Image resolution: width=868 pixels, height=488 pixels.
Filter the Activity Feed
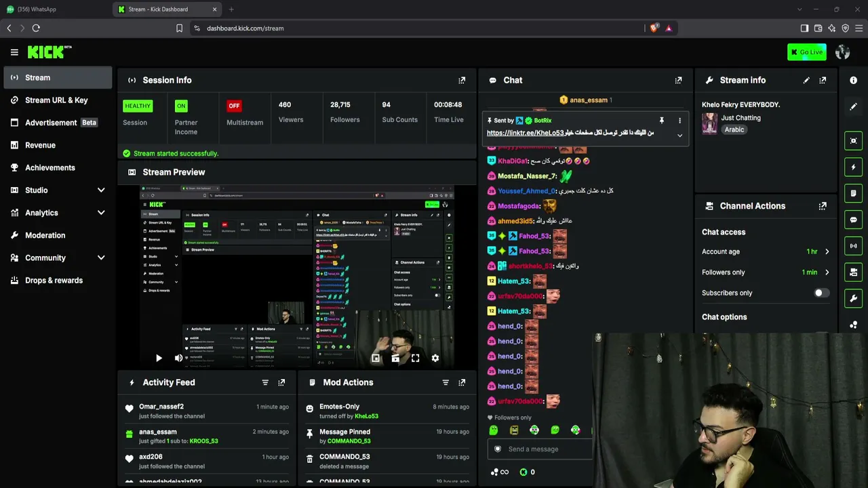tap(265, 382)
